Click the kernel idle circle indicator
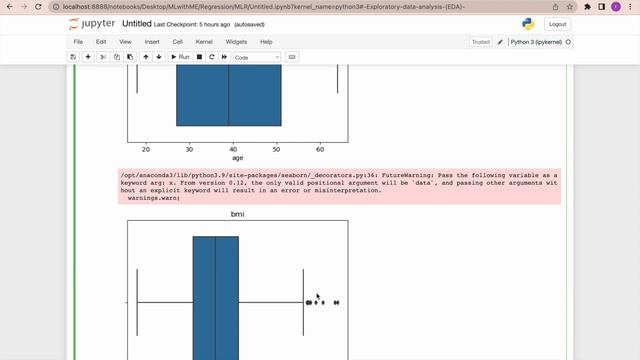Viewport: 640px width, 360px height. click(x=568, y=42)
